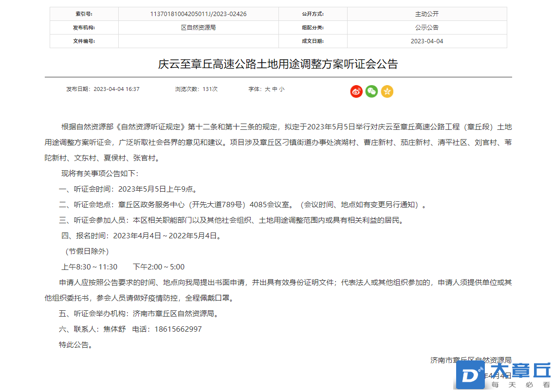Share the announcement via WeChat icon
This screenshot has height=392, width=553.
pos(372,91)
